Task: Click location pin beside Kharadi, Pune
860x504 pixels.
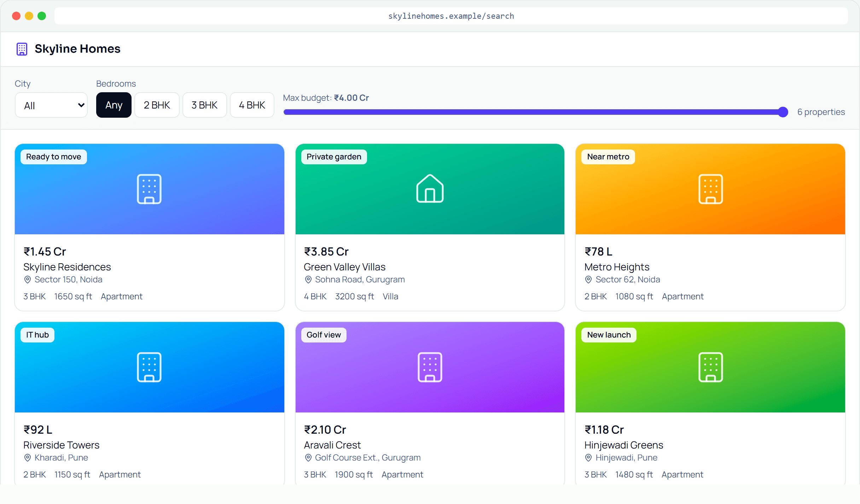Action: [27, 458]
